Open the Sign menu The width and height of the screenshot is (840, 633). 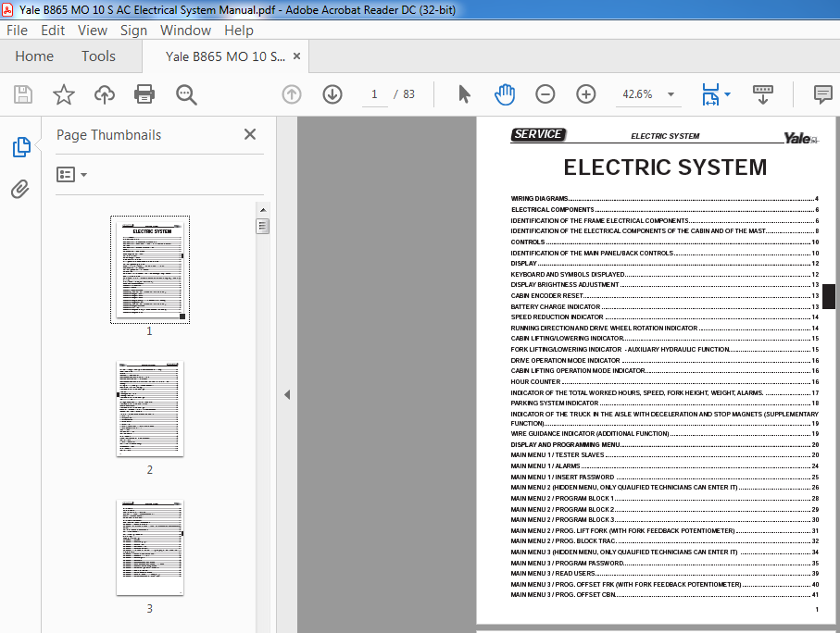134,31
